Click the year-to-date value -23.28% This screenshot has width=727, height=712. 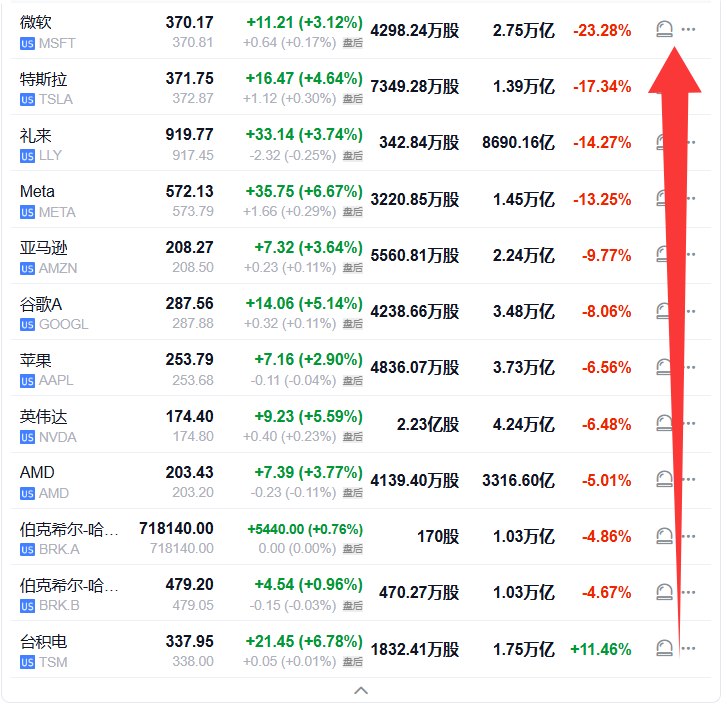(602, 31)
